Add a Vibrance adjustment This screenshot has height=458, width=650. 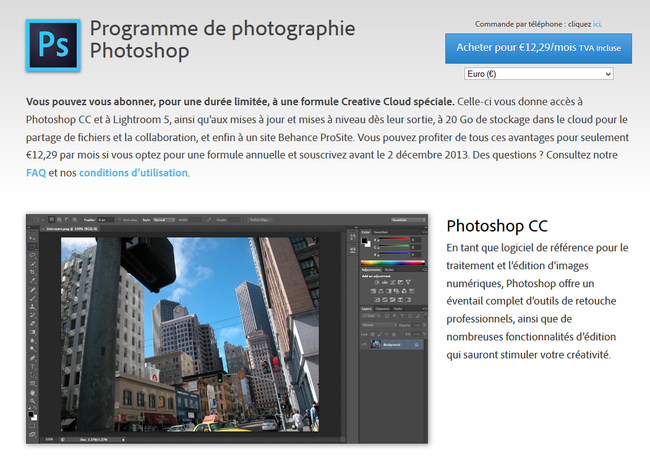point(408,282)
